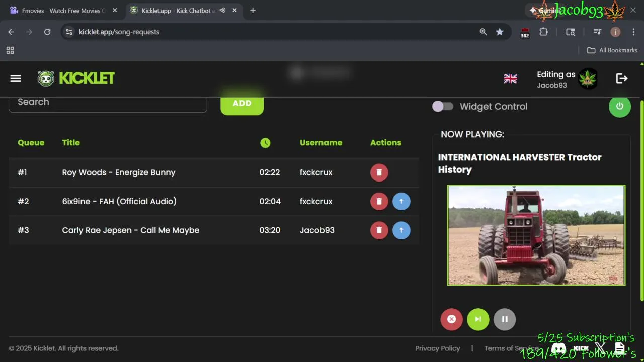
Task: Pause the currently playing song
Action: [505, 319]
